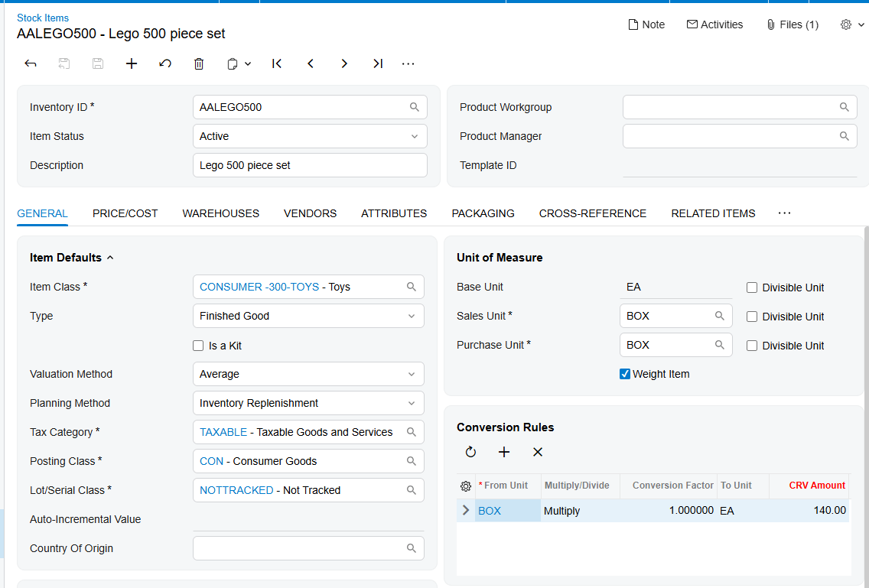Click the Tax Category lookup magnifier
The height and width of the screenshot is (588, 869).
[x=412, y=432]
